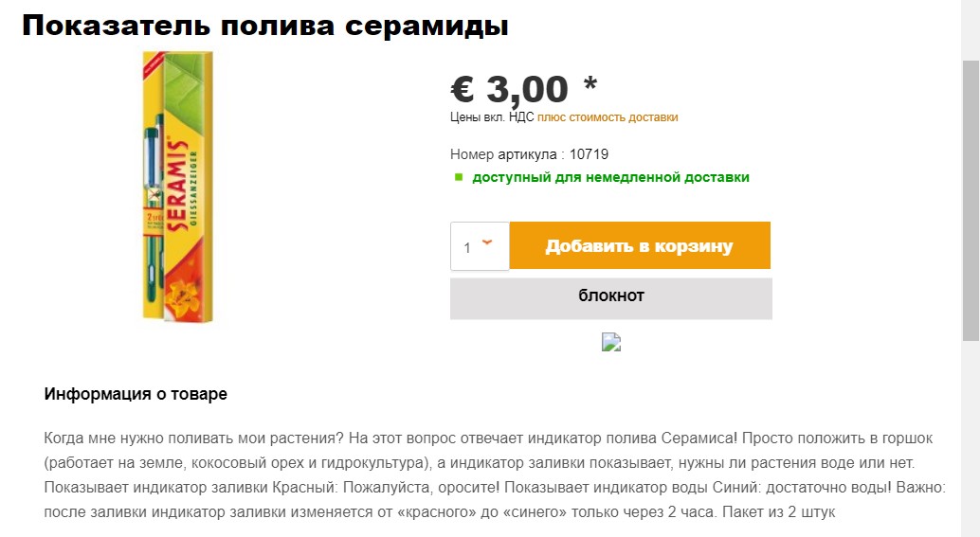This screenshot has height=537, width=980.
Task: Click the gray "блокнот" button
Action: 611,296
